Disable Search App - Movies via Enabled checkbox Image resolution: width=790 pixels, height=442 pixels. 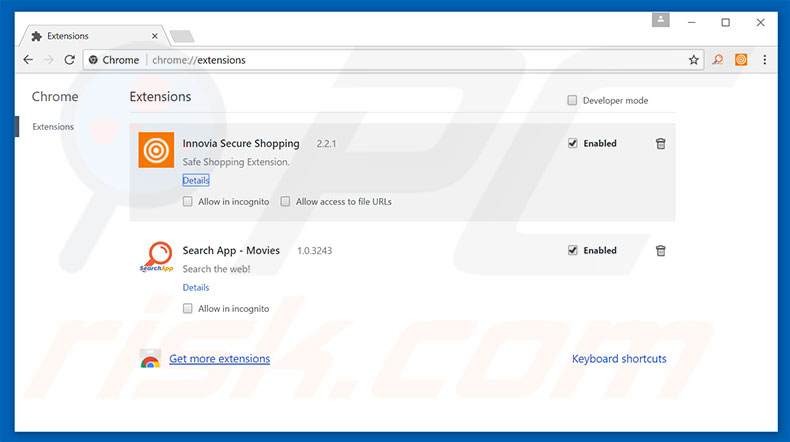click(x=572, y=250)
